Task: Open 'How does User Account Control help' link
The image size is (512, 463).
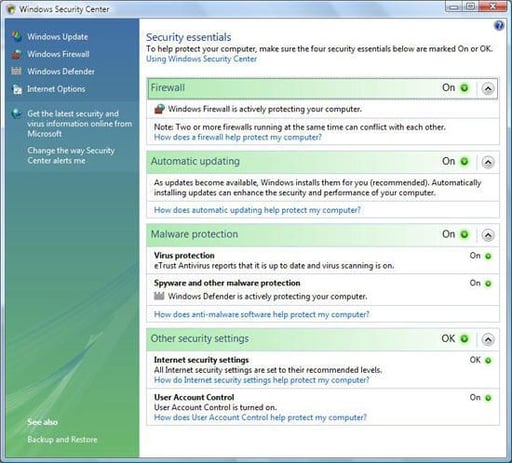Action: click(260, 417)
